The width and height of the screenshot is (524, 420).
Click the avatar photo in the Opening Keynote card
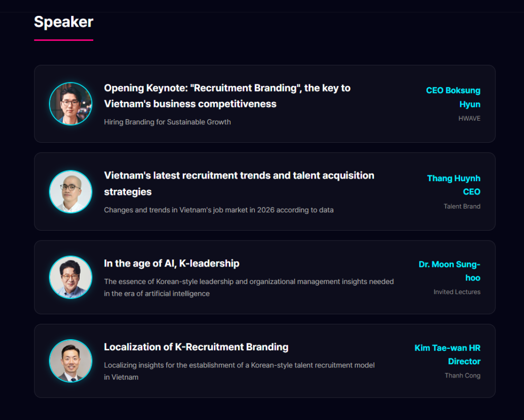pyautogui.click(x=71, y=104)
